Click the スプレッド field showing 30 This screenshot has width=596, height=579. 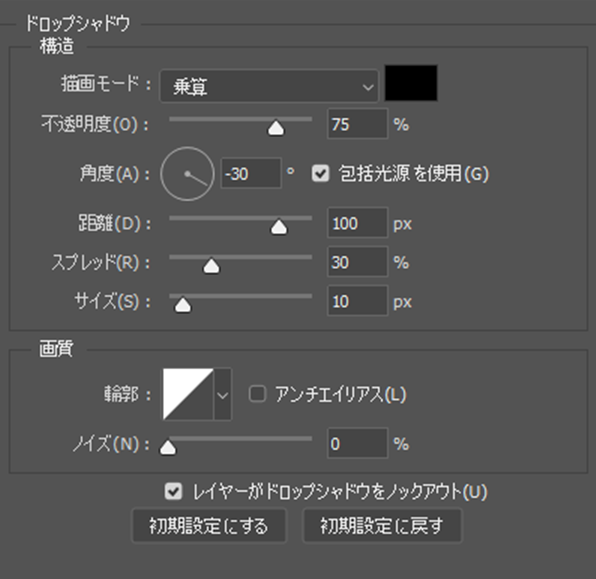click(357, 262)
